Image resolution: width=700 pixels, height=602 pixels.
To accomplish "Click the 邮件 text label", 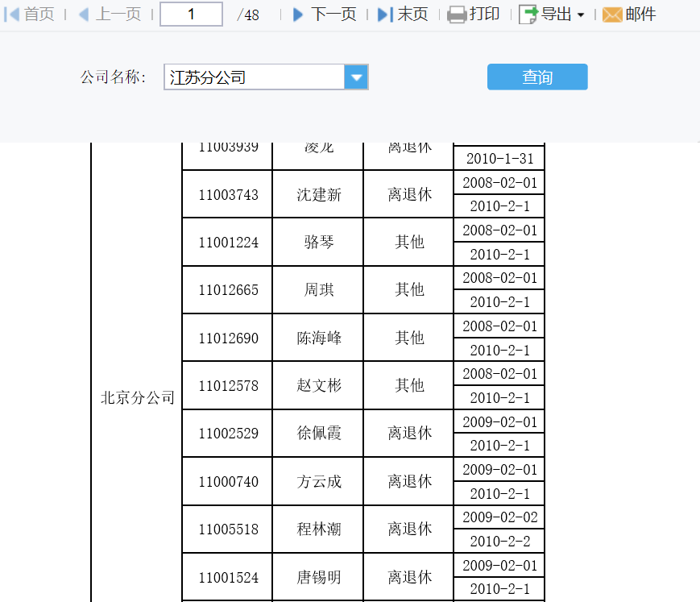I will [x=640, y=15].
